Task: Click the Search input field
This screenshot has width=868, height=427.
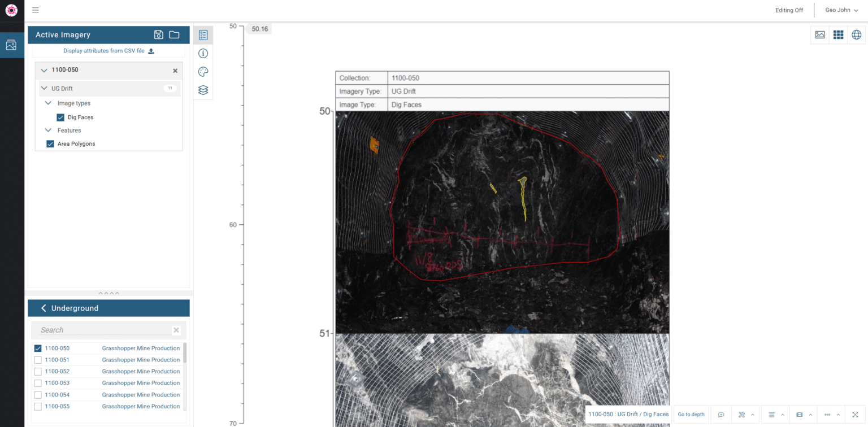Action: [105, 330]
